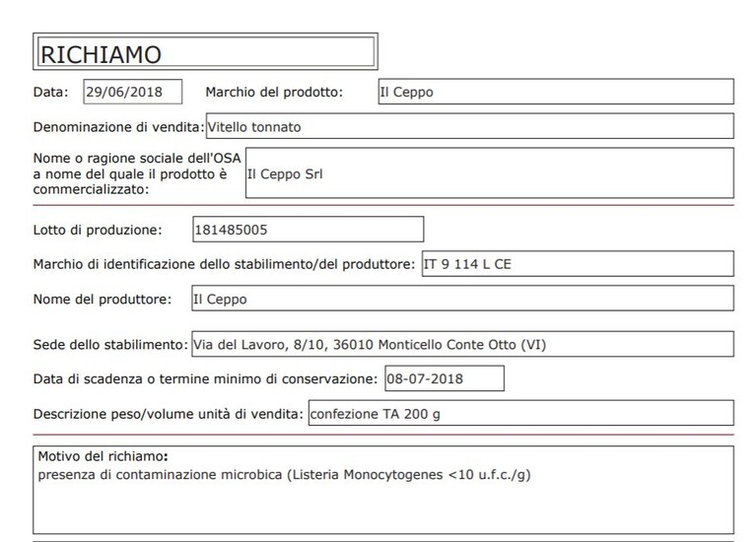Click the Nome del produttore field
This screenshot has width=756, height=542.
click(x=462, y=299)
